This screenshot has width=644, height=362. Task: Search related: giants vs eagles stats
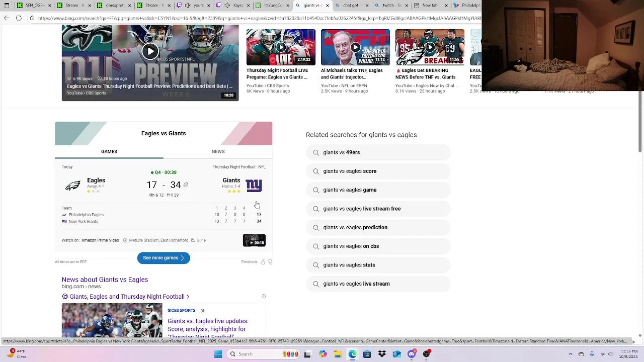click(x=378, y=265)
